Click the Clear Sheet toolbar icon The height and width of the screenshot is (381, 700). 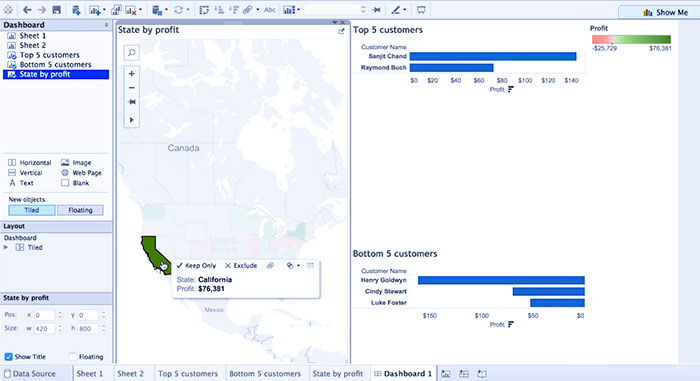tap(130, 9)
